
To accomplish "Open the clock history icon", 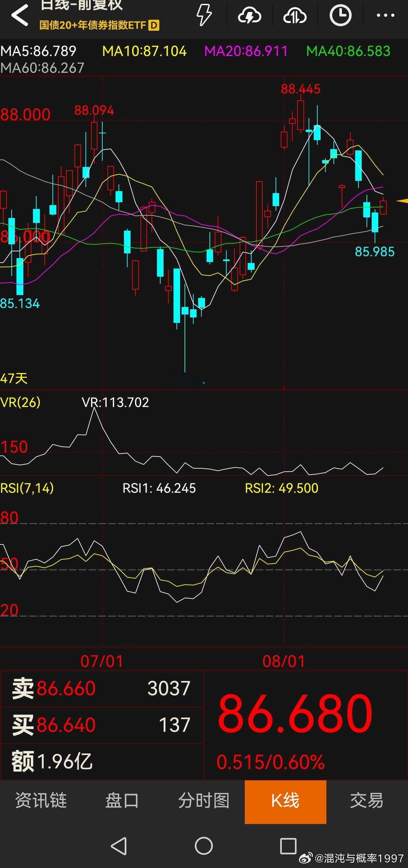I will pos(340,15).
